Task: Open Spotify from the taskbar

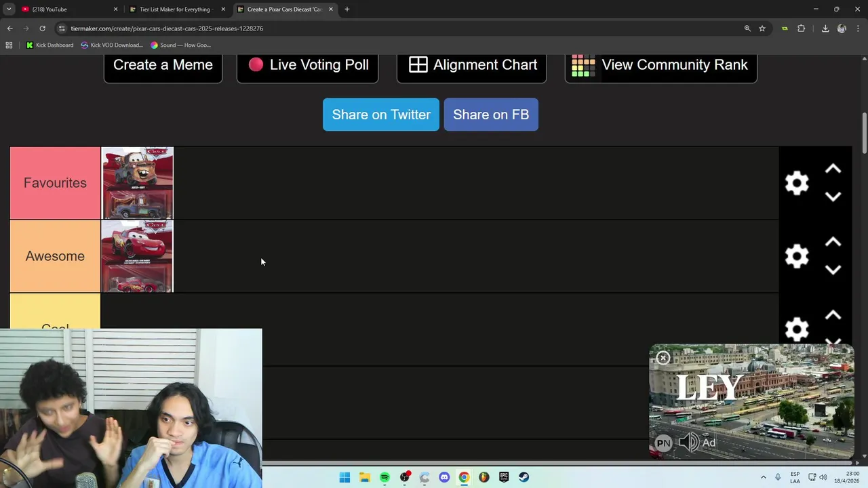Action: tap(384, 477)
